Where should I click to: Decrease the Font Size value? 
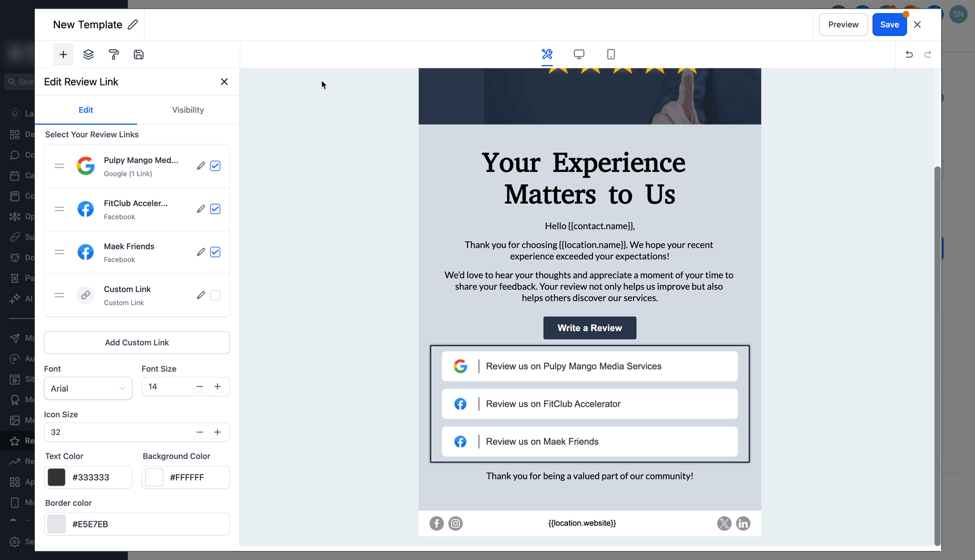coord(200,386)
